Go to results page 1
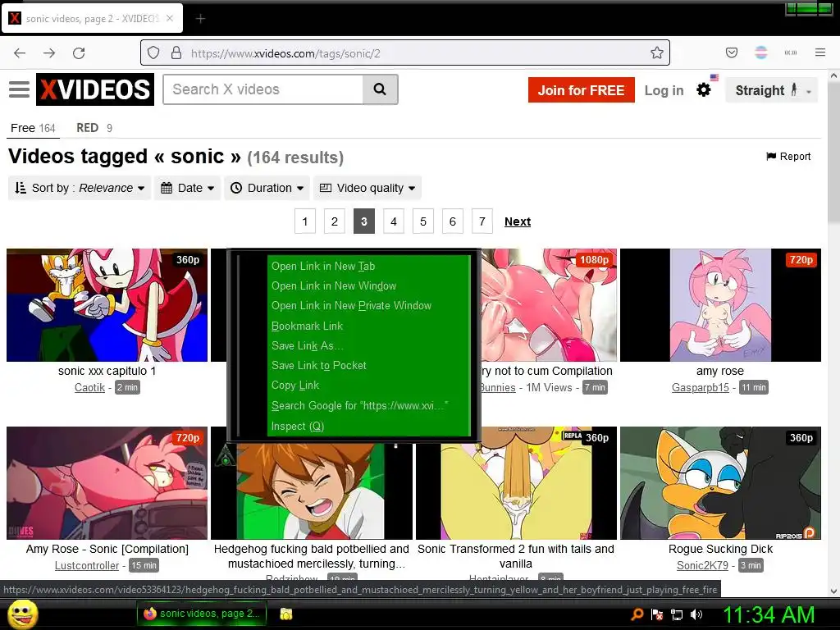This screenshot has height=630, width=840. click(305, 221)
